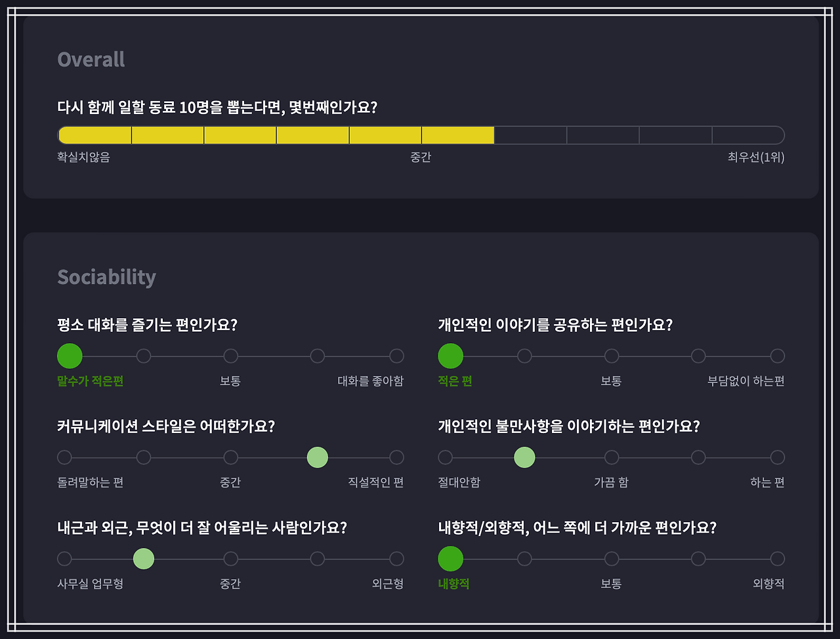This screenshot has width=840, height=639.
Task: Select '적은 편' on the personal stories scale
Action: (450, 355)
